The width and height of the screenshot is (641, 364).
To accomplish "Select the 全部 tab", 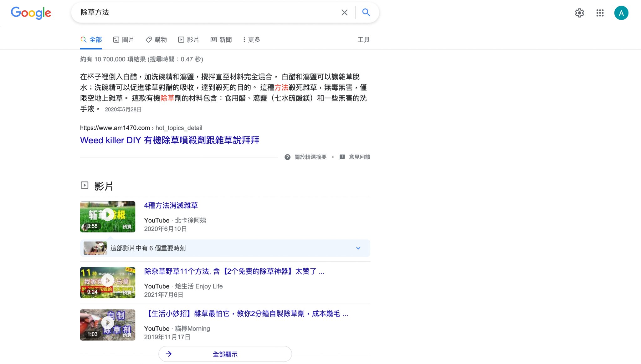I will pos(91,40).
